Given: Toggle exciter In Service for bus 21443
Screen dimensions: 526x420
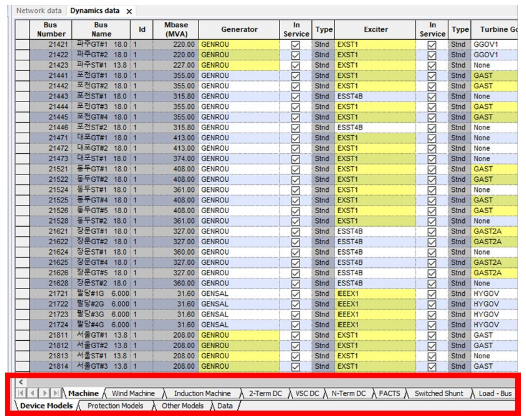Looking at the screenshot, I should point(432,97).
